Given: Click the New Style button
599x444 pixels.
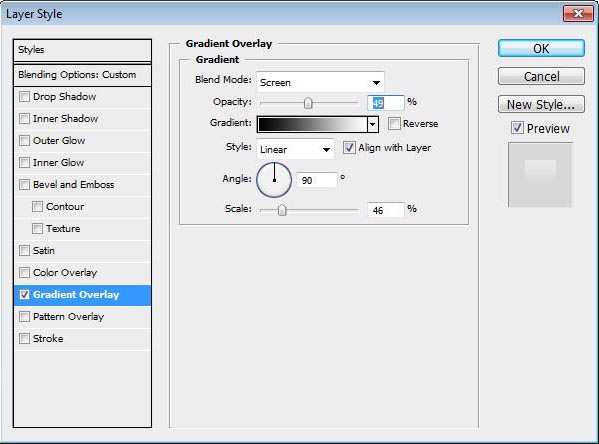Looking at the screenshot, I should [x=541, y=104].
